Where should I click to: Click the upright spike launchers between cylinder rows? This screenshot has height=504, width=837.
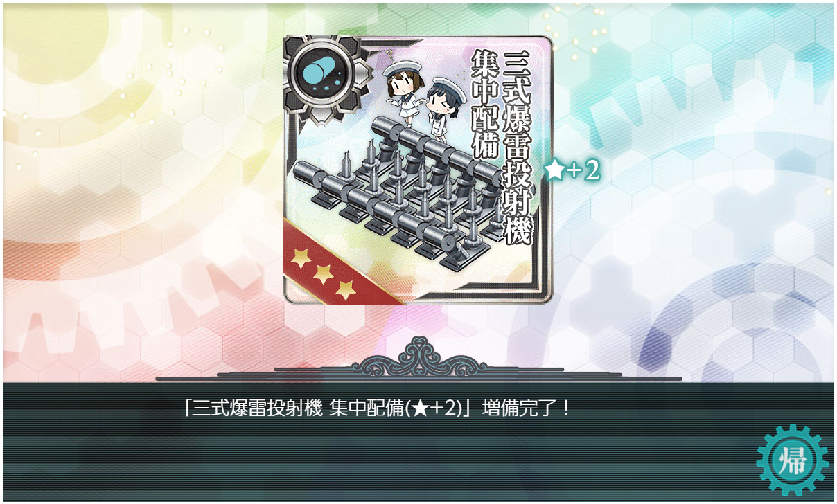pyautogui.click(x=423, y=187)
